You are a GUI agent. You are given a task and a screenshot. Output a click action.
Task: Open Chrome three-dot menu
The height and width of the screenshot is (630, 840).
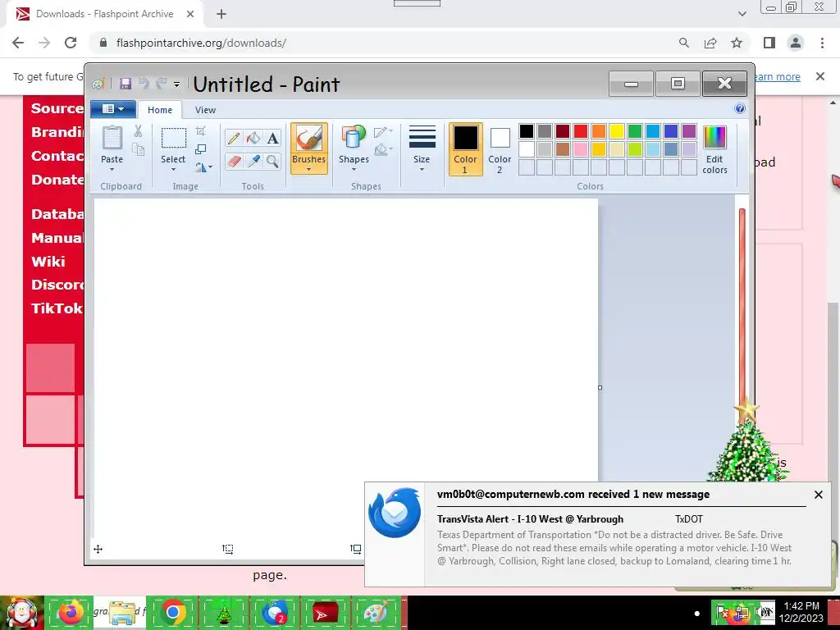tap(822, 43)
